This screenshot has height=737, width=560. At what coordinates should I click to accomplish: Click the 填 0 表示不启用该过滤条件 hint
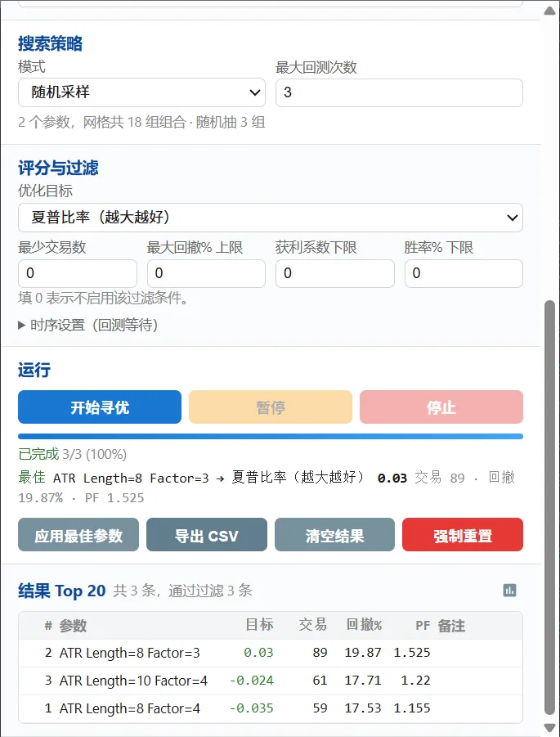click(x=103, y=298)
